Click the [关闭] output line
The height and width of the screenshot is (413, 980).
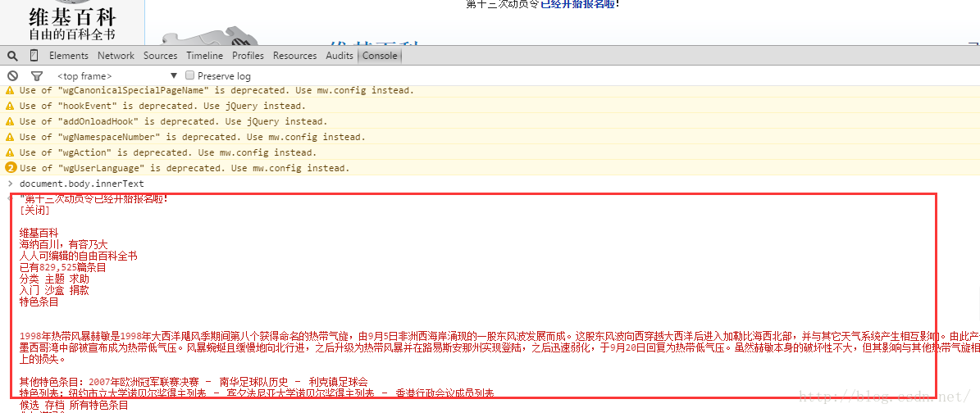click(34, 211)
